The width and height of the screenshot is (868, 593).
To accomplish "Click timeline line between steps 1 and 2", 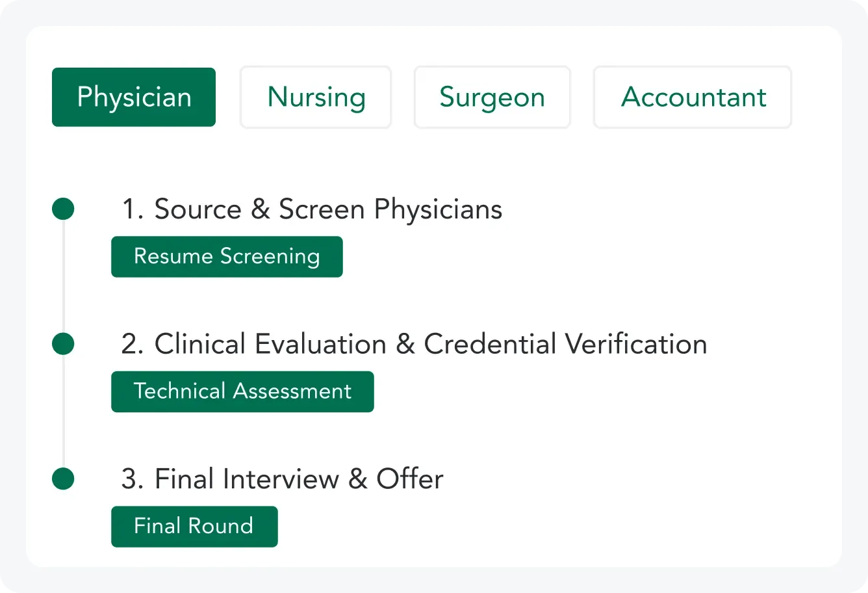I will pos(63,276).
